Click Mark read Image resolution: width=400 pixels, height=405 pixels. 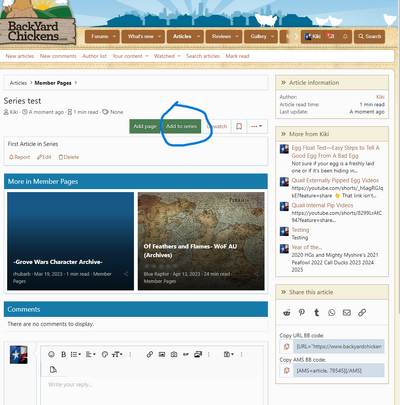coord(237,56)
